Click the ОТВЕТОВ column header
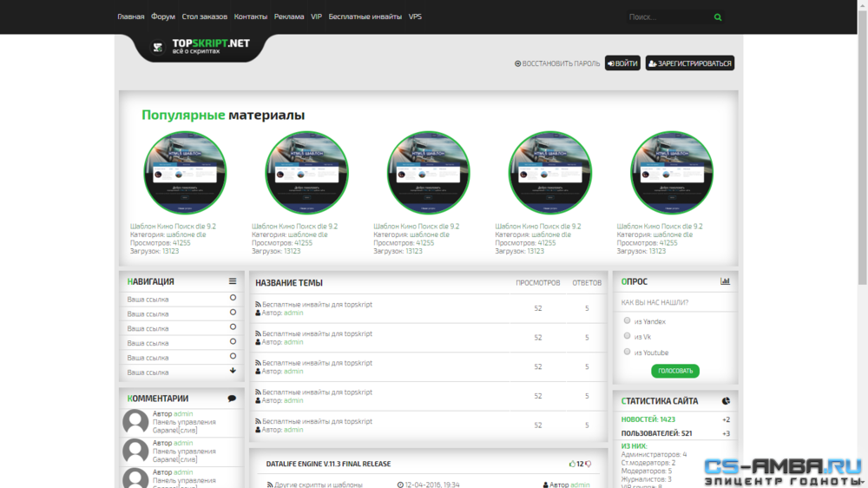This screenshot has height=488, width=868. pyautogui.click(x=587, y=282)
